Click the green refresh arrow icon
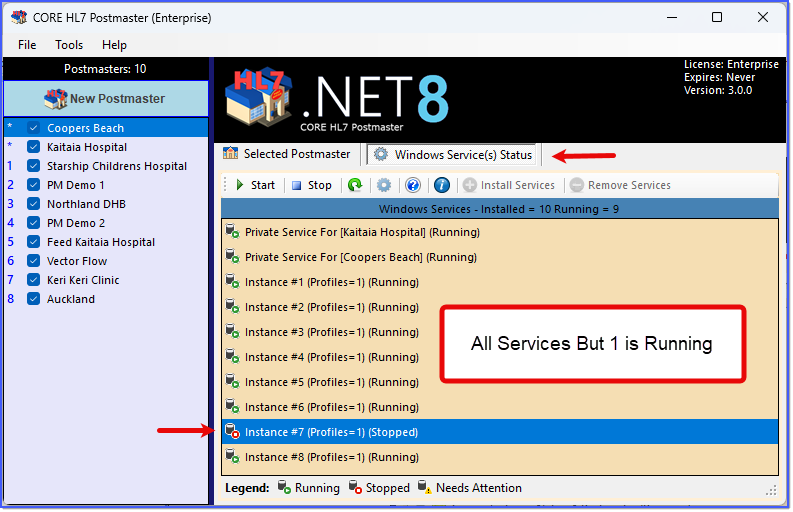The image size is (793, 512). [x=355, y=185]
